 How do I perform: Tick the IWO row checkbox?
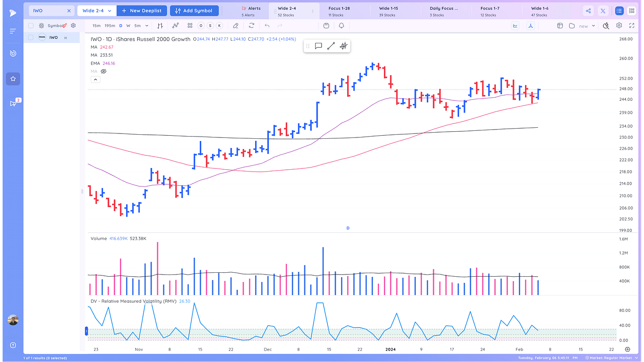tap(31, 38)
